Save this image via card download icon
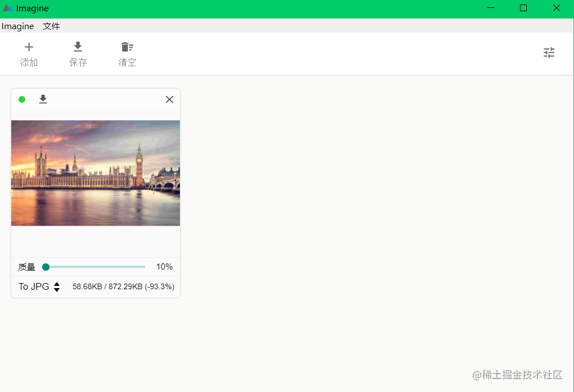Screen dimensions: 574x392 coord(43,99)
